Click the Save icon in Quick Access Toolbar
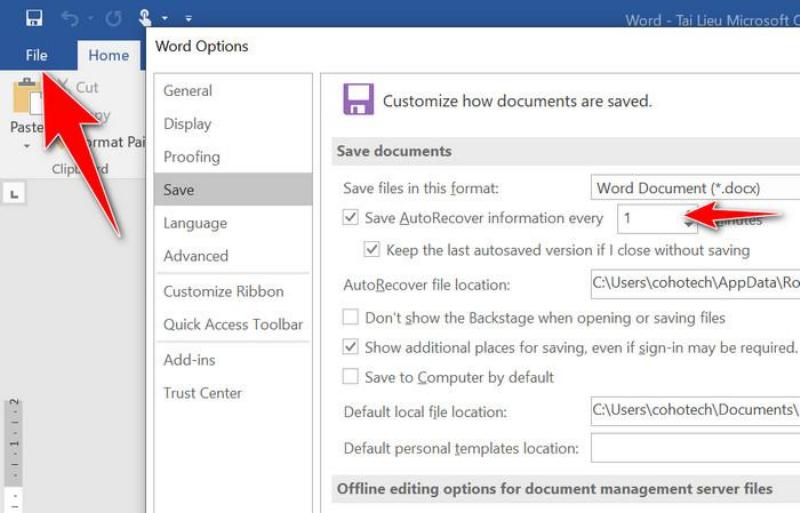 pyautogui.click(x=34, y=18)
